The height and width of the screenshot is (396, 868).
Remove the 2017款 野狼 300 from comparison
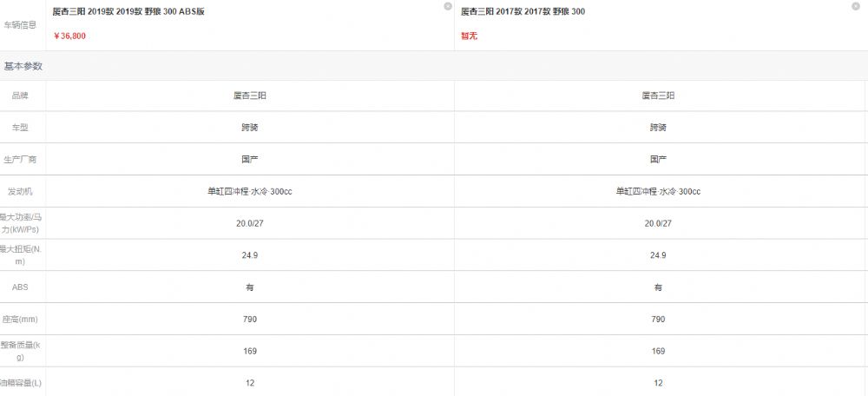[855, 6]
